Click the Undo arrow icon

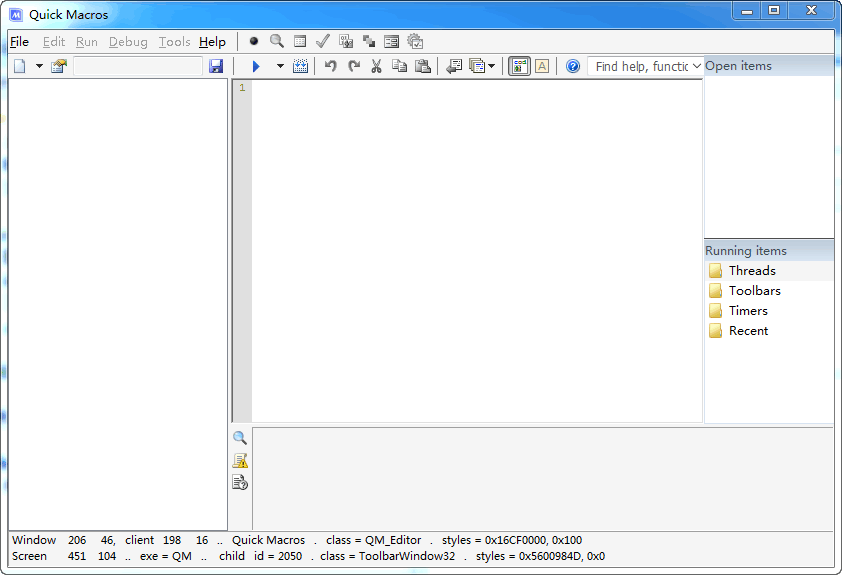click(331, 66)
